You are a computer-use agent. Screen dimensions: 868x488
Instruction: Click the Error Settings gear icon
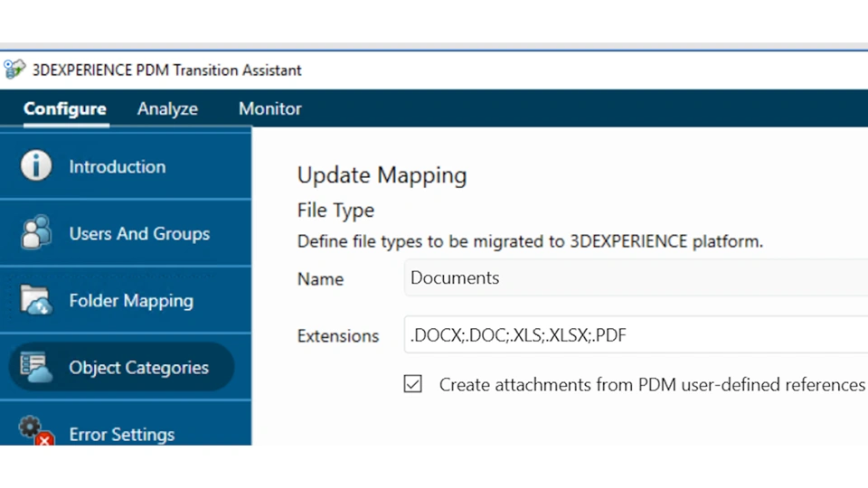click(x=36, y=431)
